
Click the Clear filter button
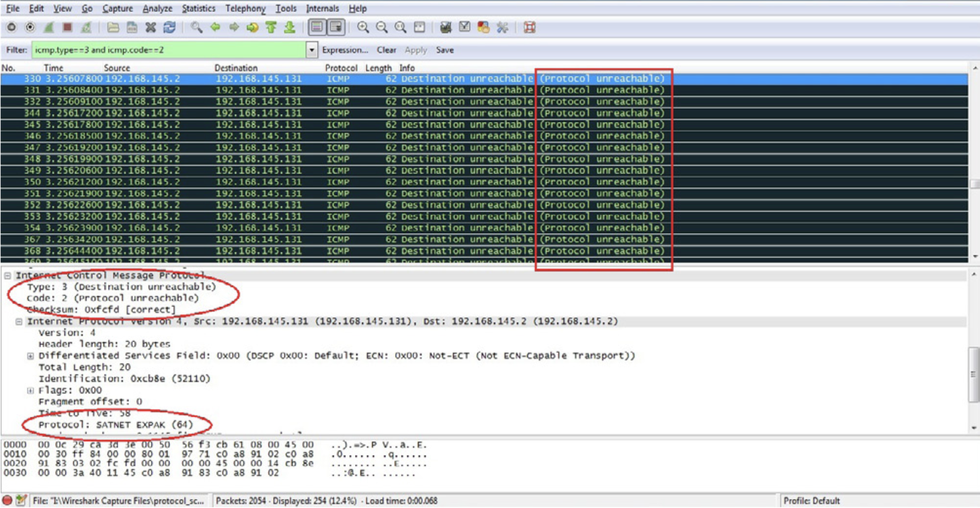click(x=386, y=50)
